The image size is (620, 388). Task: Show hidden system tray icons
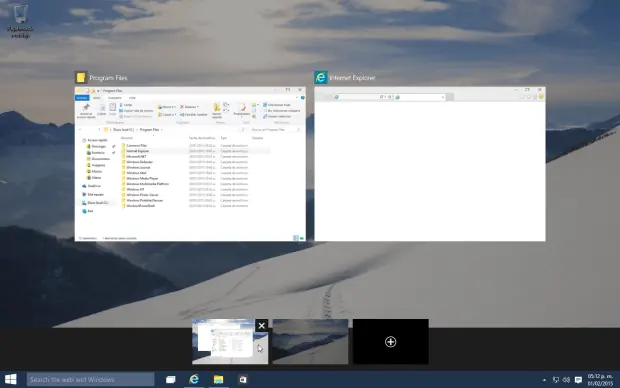click(x=544, y=380)
